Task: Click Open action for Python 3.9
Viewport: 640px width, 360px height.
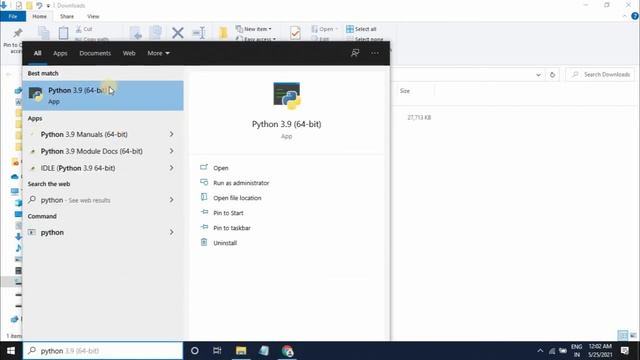Action: point(220,168)
